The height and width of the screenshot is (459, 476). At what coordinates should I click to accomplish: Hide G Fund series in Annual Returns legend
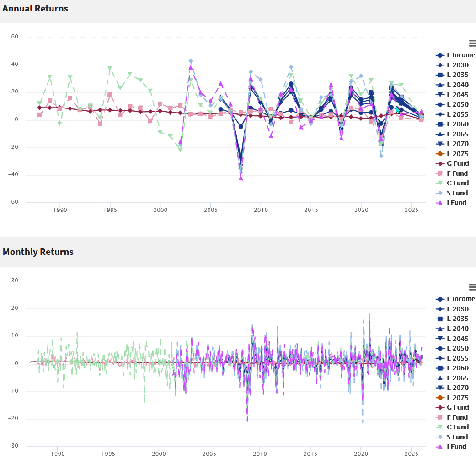pyautogui.click(x=457, y=163)
